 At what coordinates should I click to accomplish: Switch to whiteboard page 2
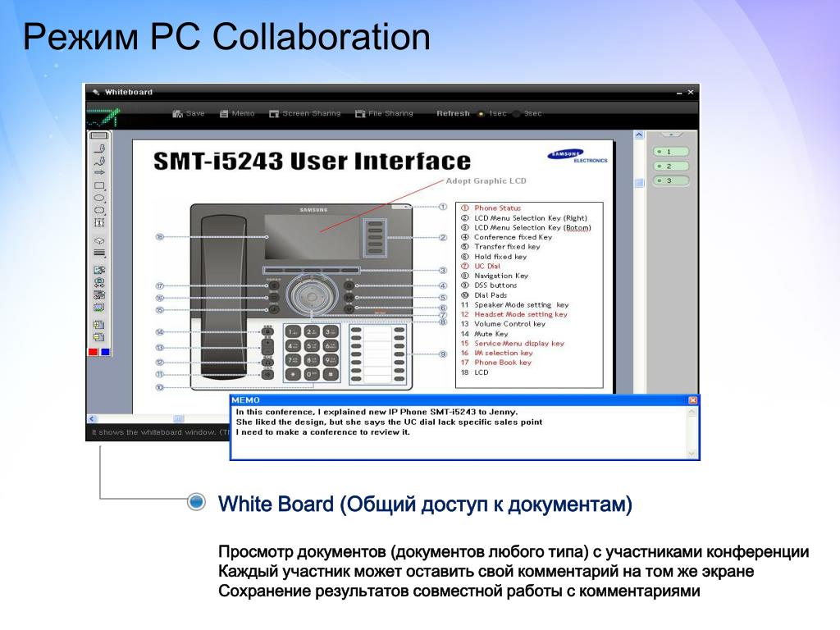(671, 166)
